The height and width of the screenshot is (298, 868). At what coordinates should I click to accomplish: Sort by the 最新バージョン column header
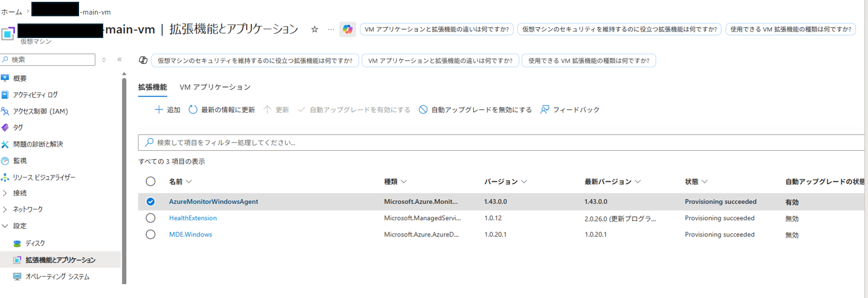click(613, 182)
